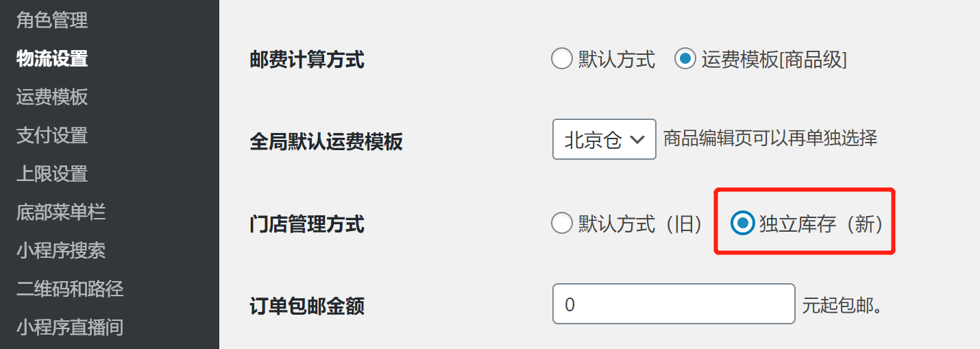Click the chevron arrow beside 北京仓
Image resolution: width=980 pixels, height=349 pixels.
pyautogui.click(x=637, y=140)
